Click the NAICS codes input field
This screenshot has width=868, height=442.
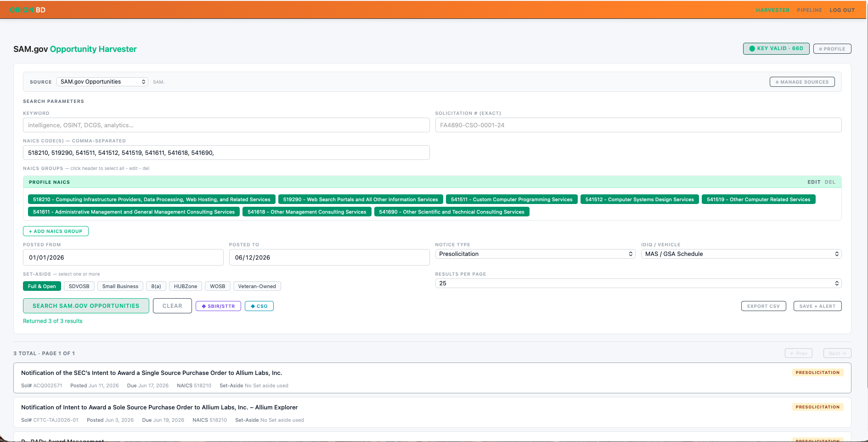[226, 153]
